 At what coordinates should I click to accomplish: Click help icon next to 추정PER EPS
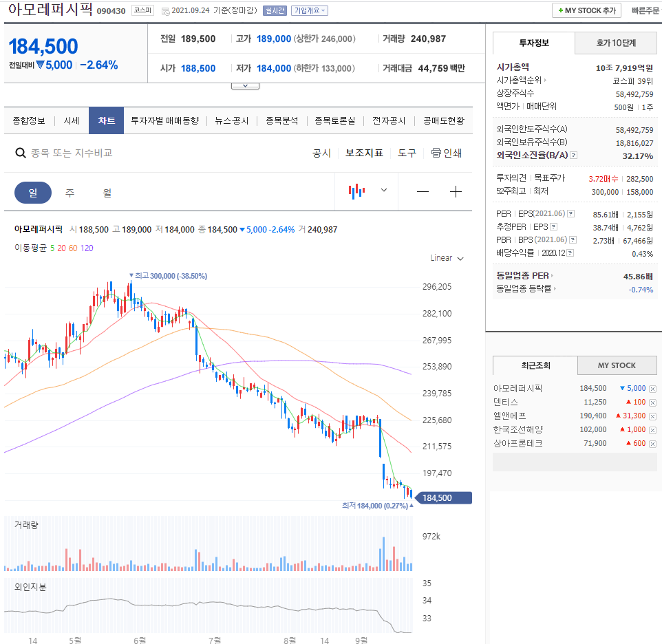pyautogui.click(x=554, y=226)
